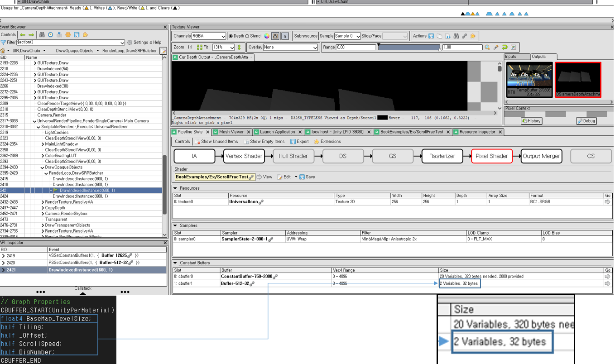This screenshot has width=615, height=364.
Task: Click the save texture icon next to Actions
Action: (x=431, y=36)
